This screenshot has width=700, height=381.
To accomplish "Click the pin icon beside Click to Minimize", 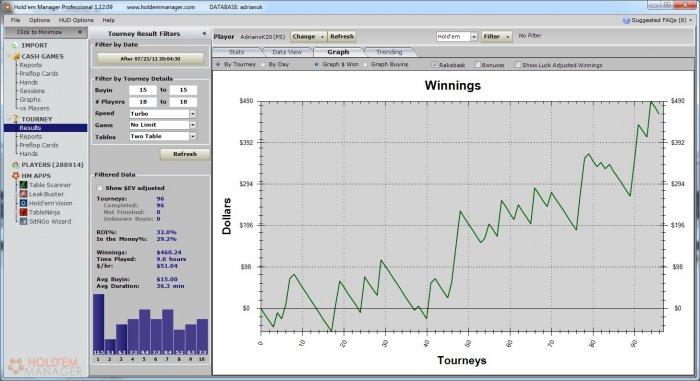I will [x=79, y=32].
